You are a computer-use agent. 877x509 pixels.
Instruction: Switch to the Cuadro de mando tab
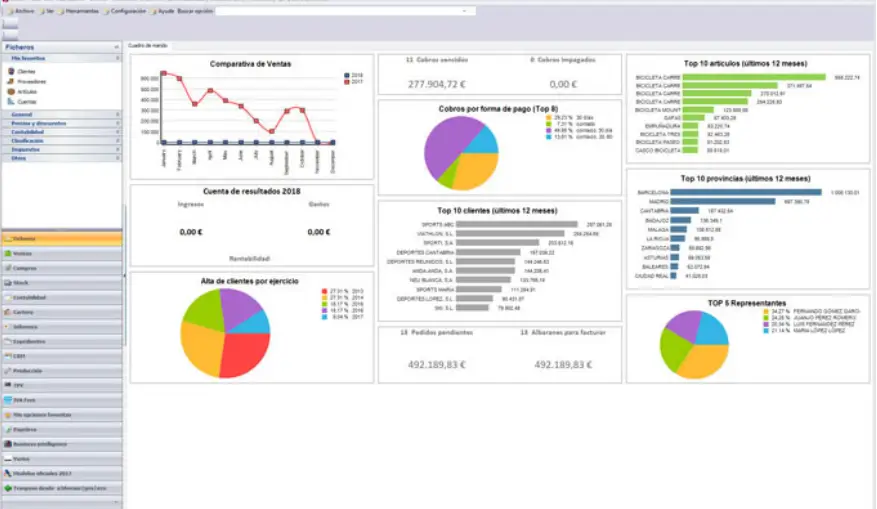148,46
